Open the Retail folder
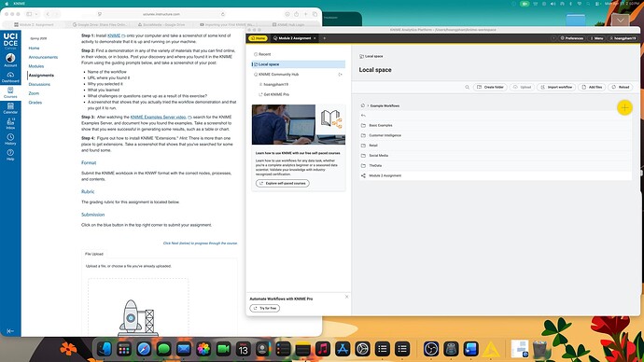The height and width of the screenshot is (362, 644). [x=496, y=146]
